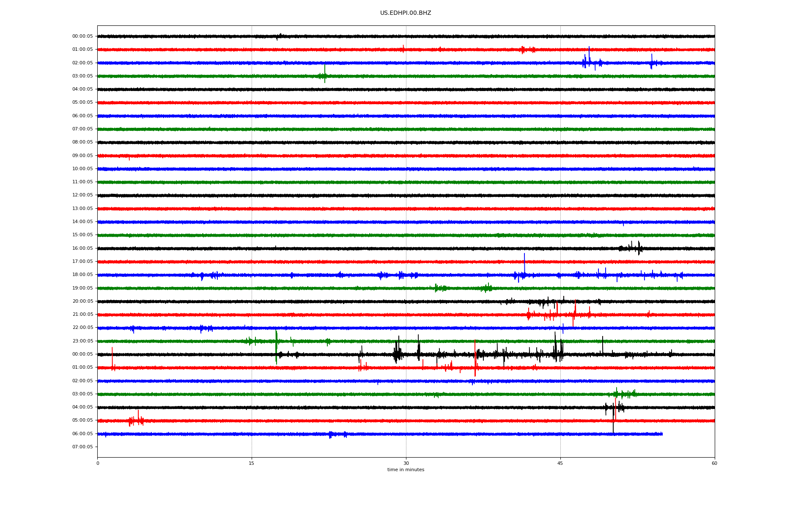Viewport: 812px width, 508px height.
Task: Click the plot title US.EDHPI.00.BHZ
Action: point(405,13)
